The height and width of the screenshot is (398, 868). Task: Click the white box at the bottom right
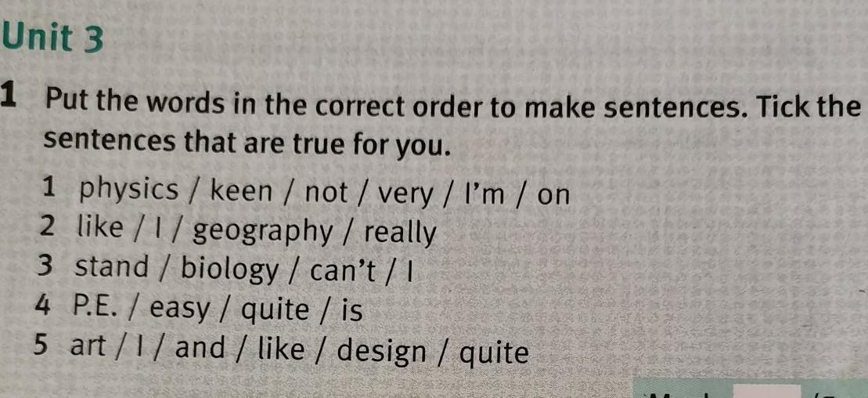765,391
